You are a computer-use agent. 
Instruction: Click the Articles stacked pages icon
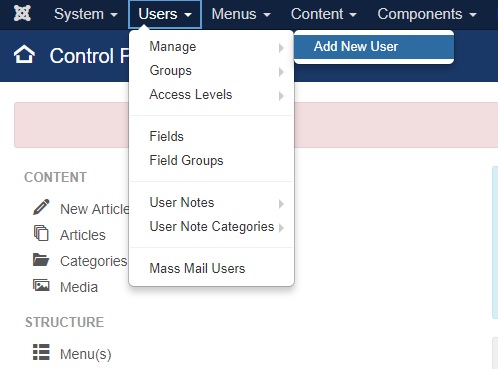[41, 233]
